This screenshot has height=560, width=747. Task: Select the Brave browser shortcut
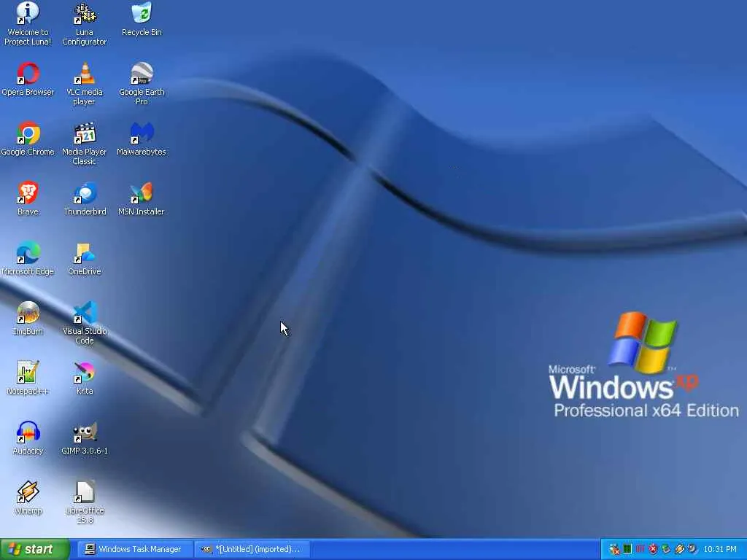[28, 198]
